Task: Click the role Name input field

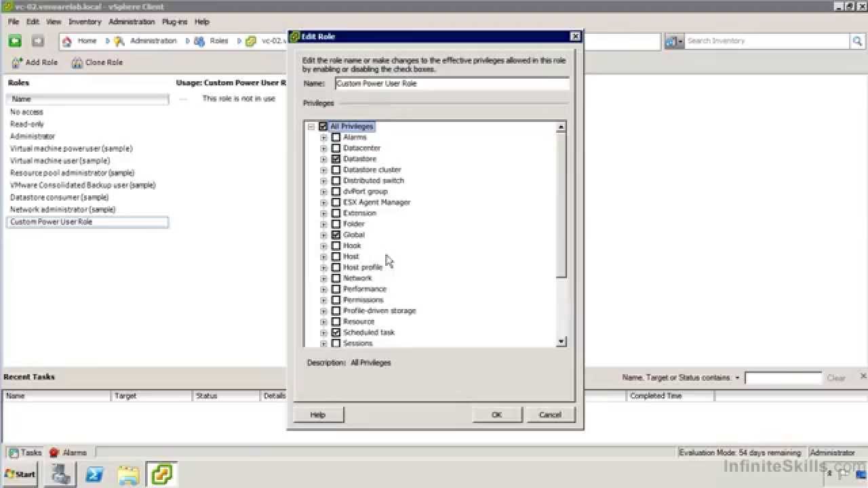Action: point(452,84)
